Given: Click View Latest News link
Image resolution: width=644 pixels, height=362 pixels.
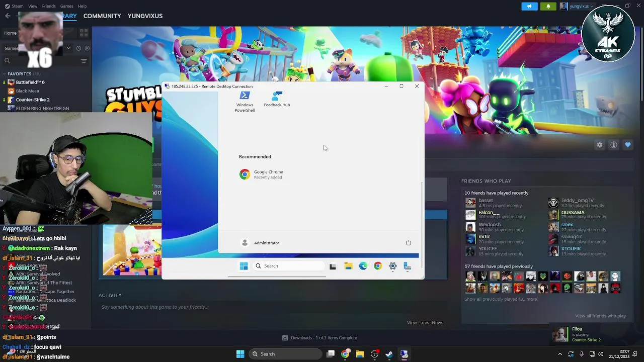Looking at the screenshot, I should (425, 323).
